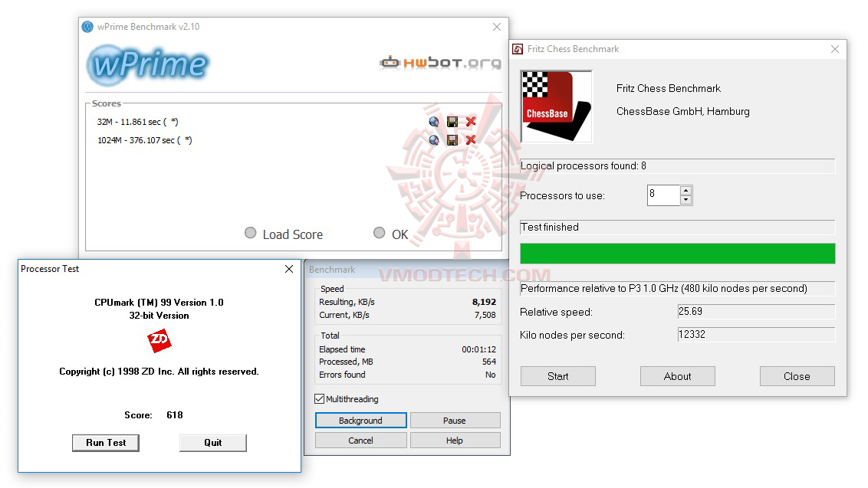The image size is (868, 488).
Task: Click the CPUmark Score value 618
Action: tap(175, 415)
